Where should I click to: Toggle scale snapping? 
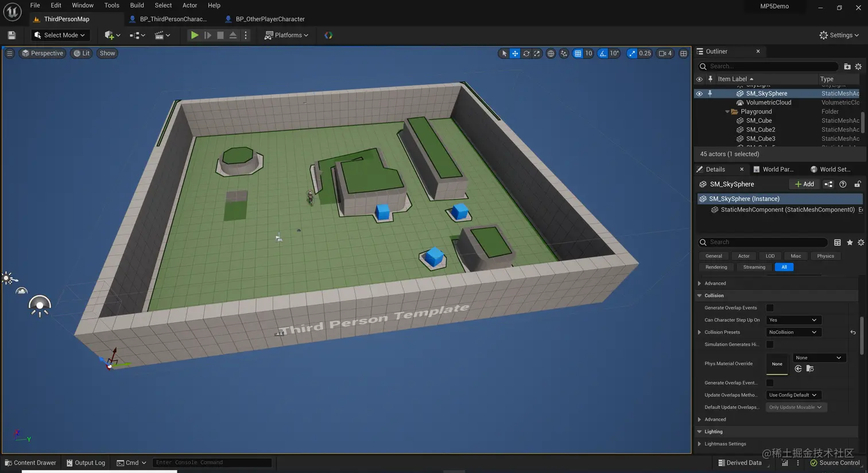tap(632, 53)
